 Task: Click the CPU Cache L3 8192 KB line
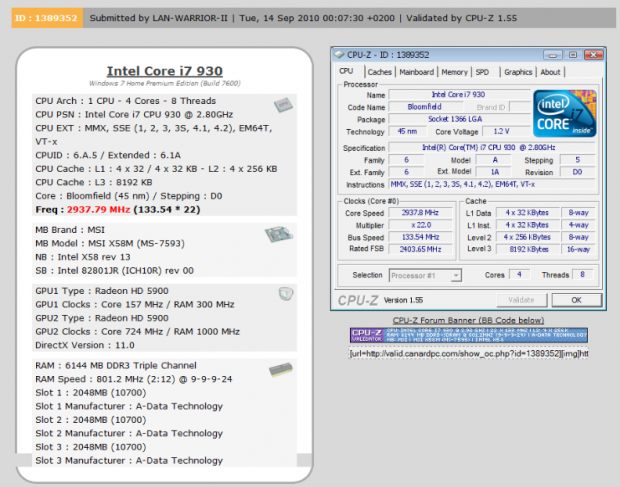pyautogui.click(x=94, y=183)
